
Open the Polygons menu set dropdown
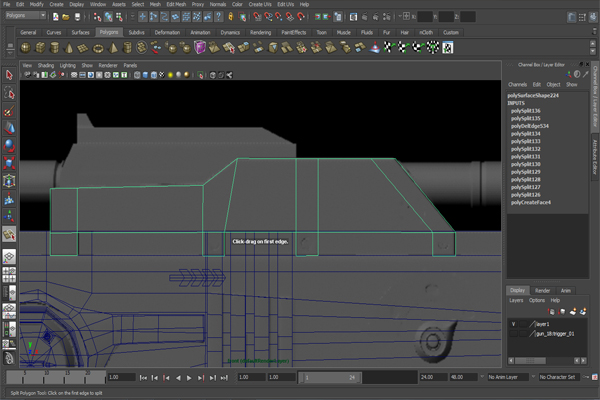[26, 15]
